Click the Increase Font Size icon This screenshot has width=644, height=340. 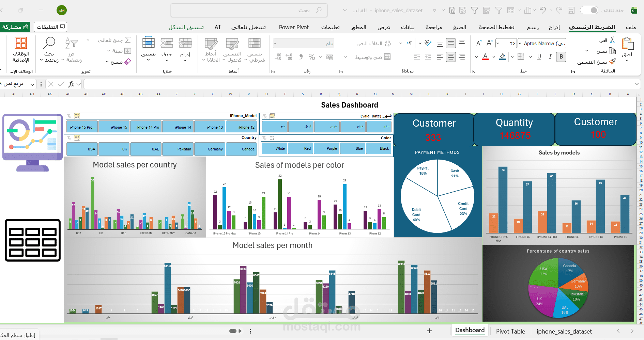pos(490,43)
